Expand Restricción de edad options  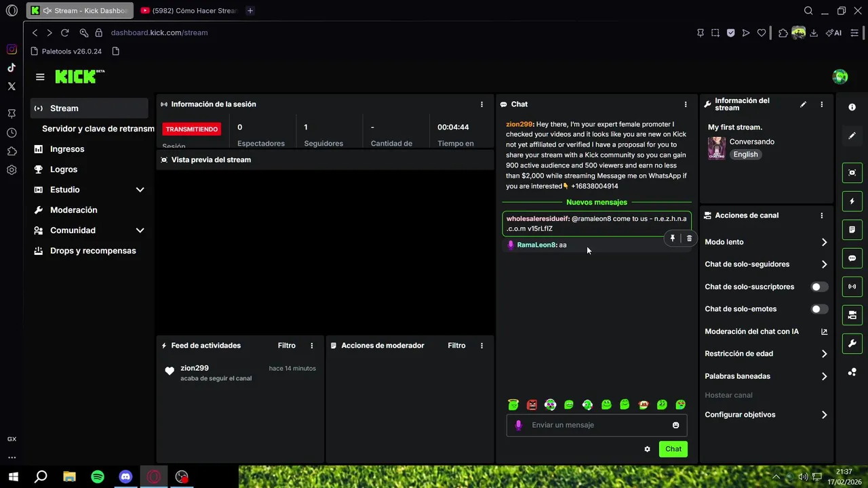point(766,354)
